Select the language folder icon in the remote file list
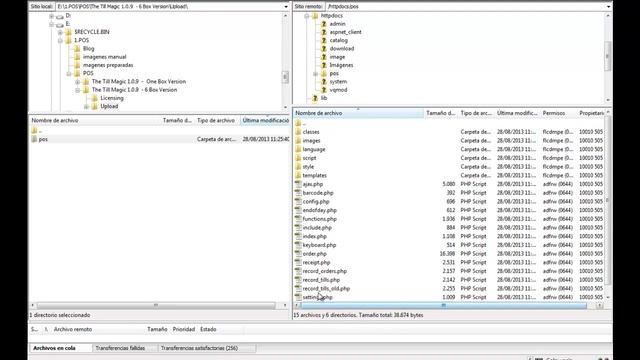Image resolution: width=640 pixels, height=360 pixels. point(298,149)
